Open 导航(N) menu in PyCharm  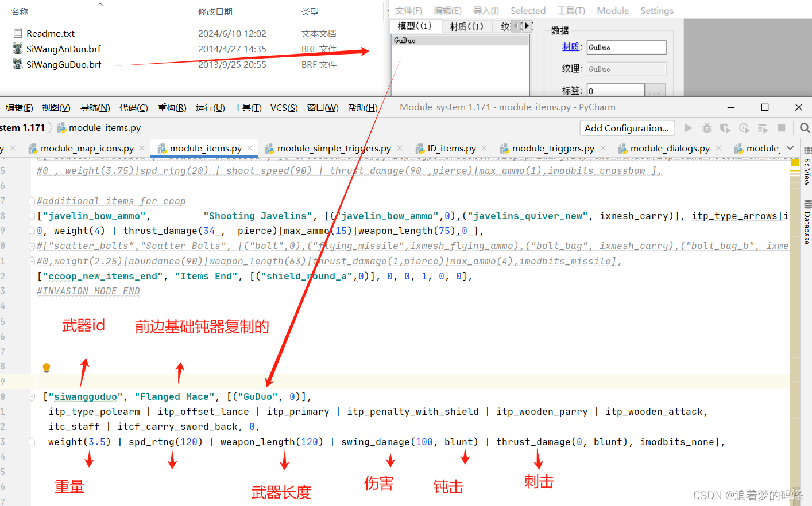[x=95, y=108]
